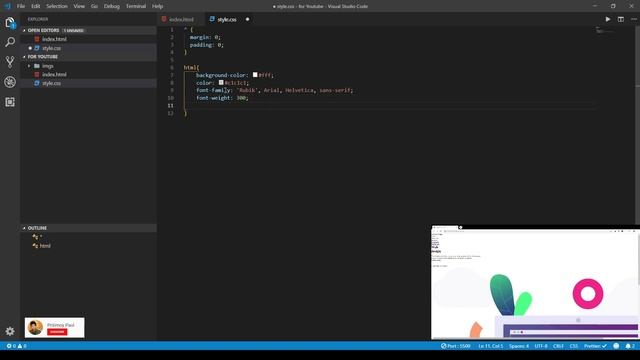Click the 'html{' selector line
Screen dimensions: 640x360
[x=191, y=68]
